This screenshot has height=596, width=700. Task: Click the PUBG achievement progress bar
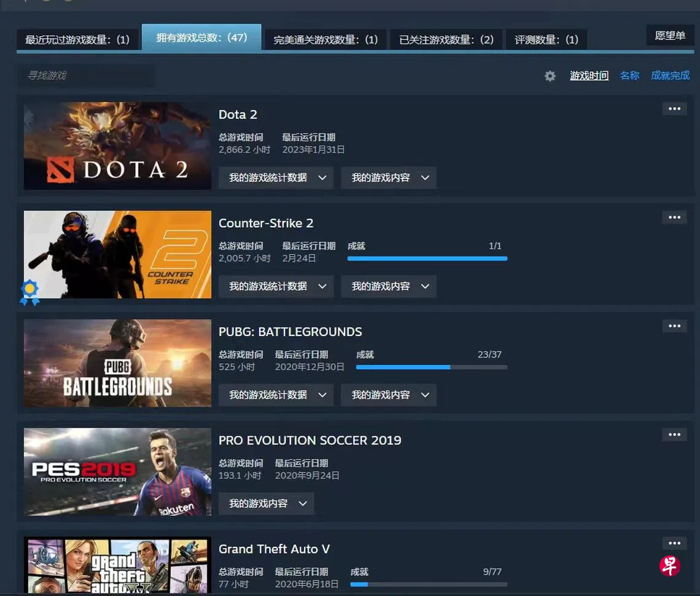[432, 367]
